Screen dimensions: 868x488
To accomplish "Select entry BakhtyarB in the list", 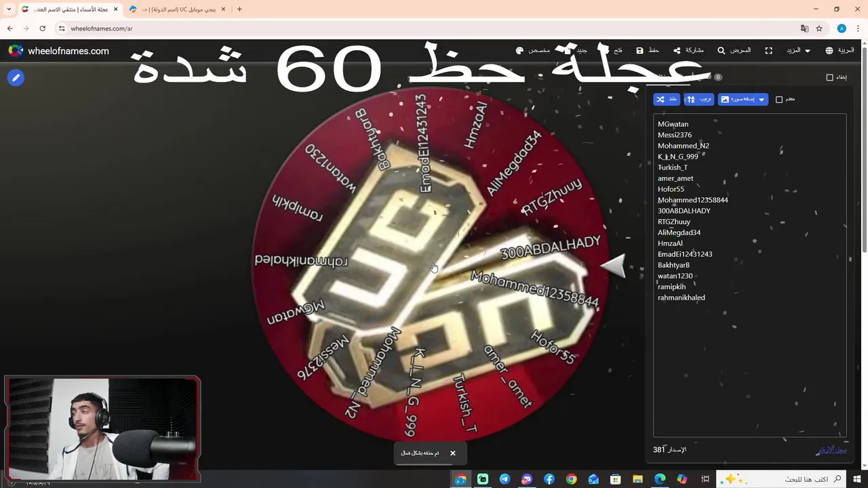I will [x=673, y=265].
